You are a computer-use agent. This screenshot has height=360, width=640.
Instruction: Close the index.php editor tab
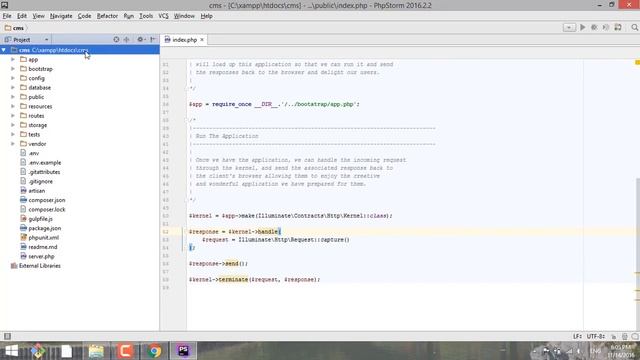click(x=202, y=40)
